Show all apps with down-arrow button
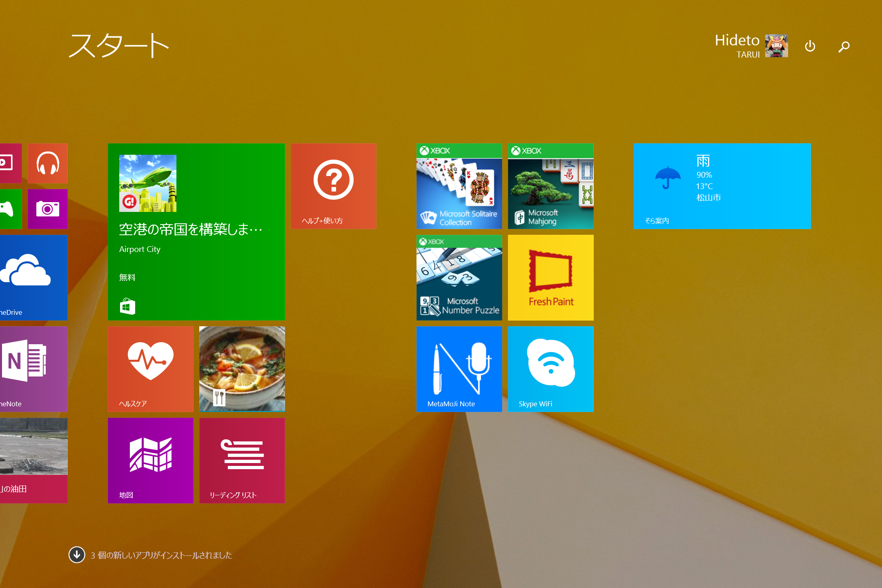The width and height of the screenshot is (882, 588). [77, 555]
